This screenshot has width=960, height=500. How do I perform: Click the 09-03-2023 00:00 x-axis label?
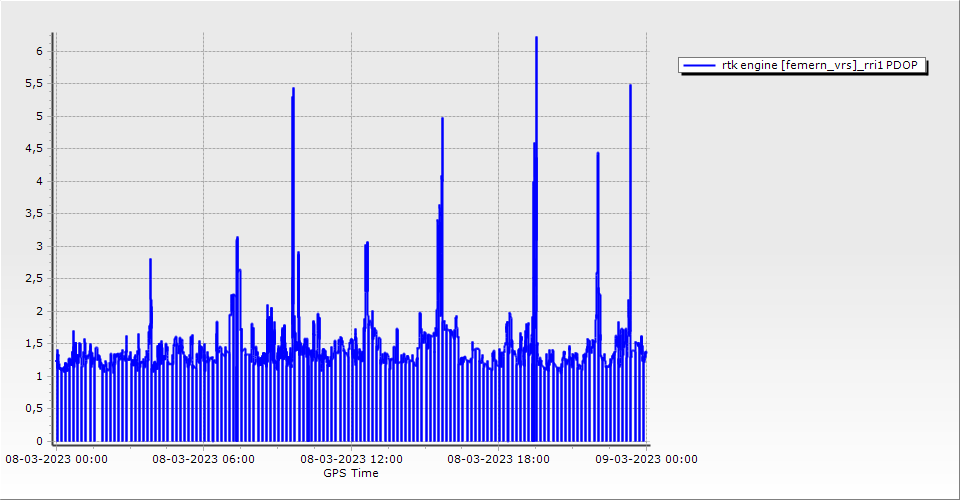646,460
